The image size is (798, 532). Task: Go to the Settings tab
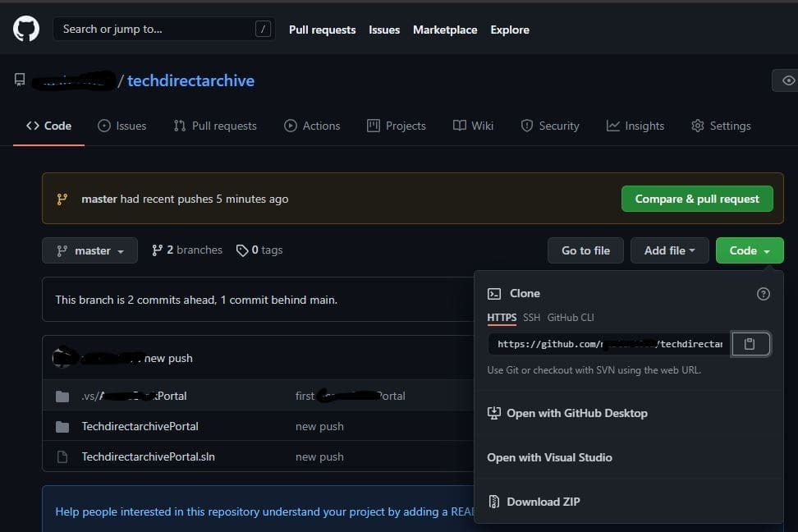(721, 126)
